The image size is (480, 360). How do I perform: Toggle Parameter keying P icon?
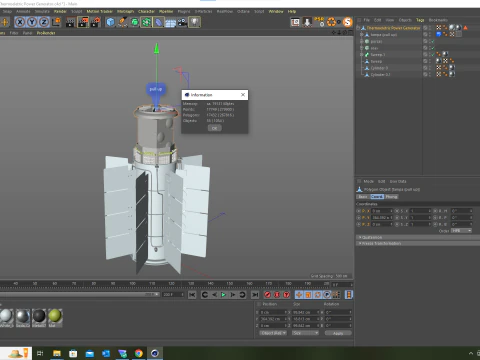pyautogui.click(x=327, y=295)
